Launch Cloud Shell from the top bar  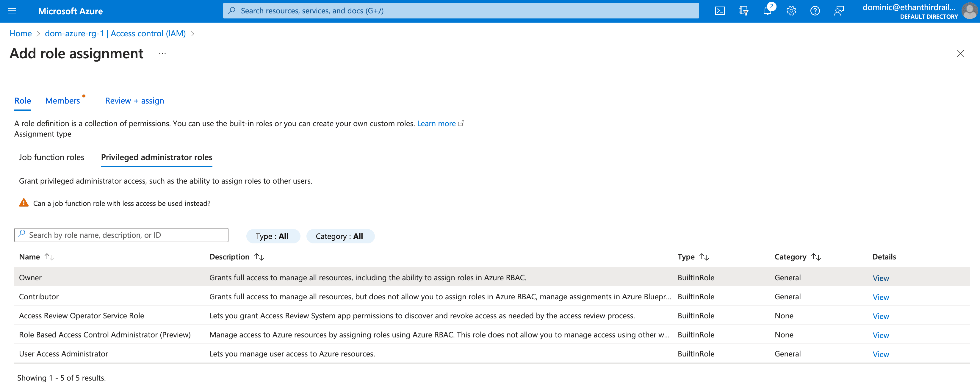click(720, 11)
